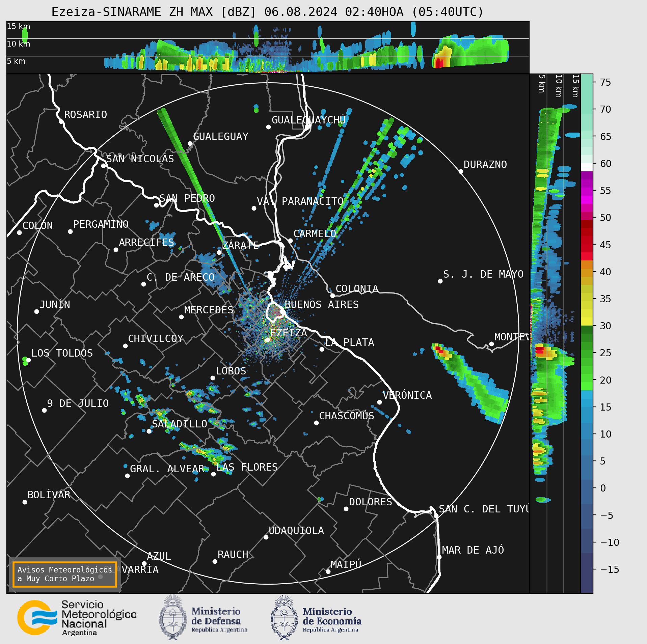Click the COLÓN city label

pos(38,225)
